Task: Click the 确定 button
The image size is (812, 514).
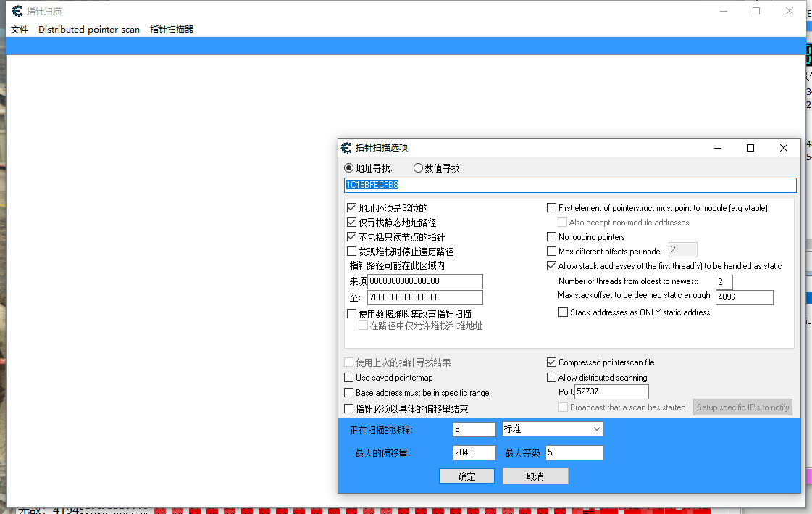Action: tap(467, 476)
